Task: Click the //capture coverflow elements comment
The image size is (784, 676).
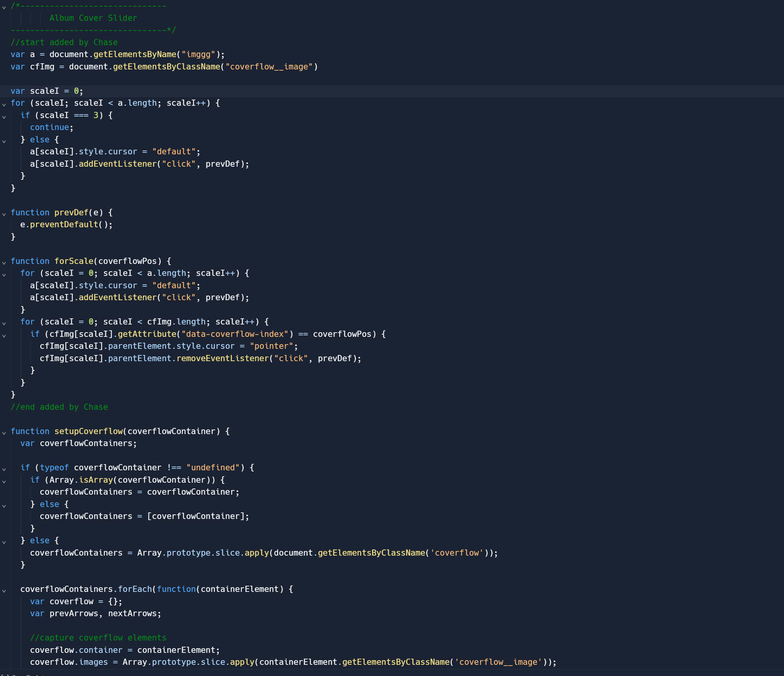Action: pyautogui.click(x=98, y=638)
